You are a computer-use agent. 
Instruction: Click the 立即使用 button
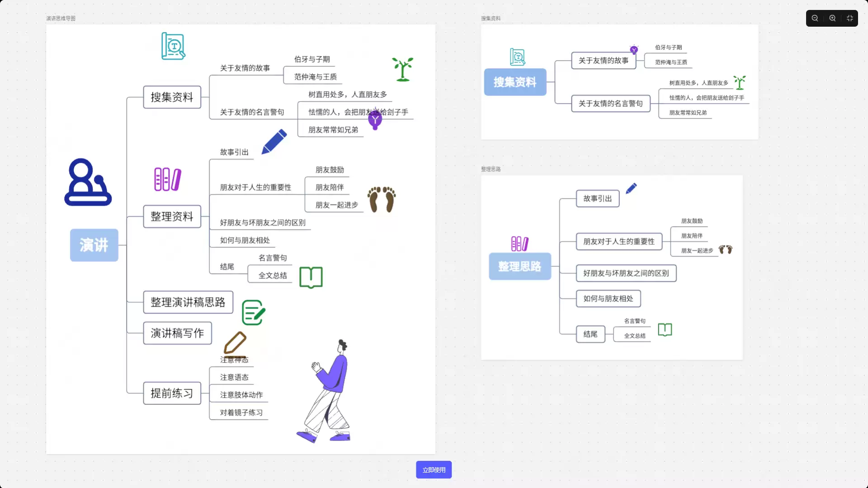pyautogui.click(x=434, y=470)
